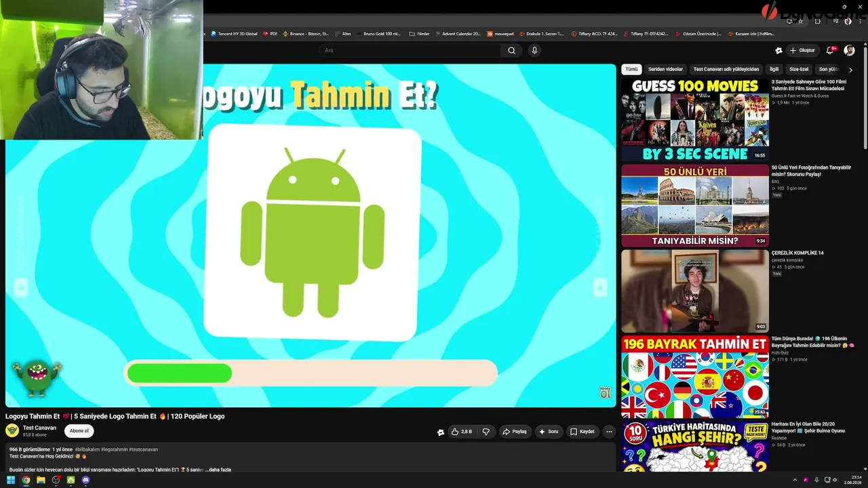Viewport: 868px width, 488px height.
Task: Open the YouTube account avatar menu
Action: [849, 50]
